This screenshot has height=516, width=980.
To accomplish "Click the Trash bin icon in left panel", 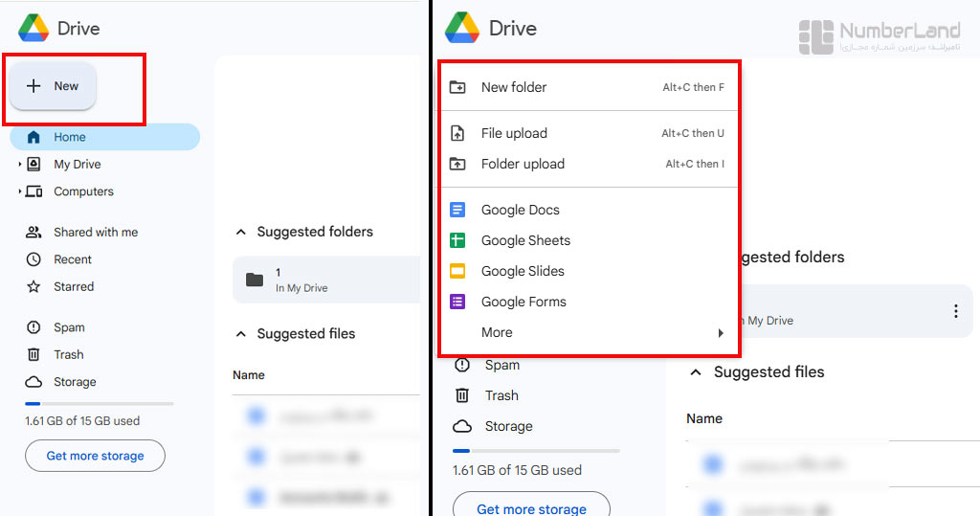I will (x=33, y=354).
